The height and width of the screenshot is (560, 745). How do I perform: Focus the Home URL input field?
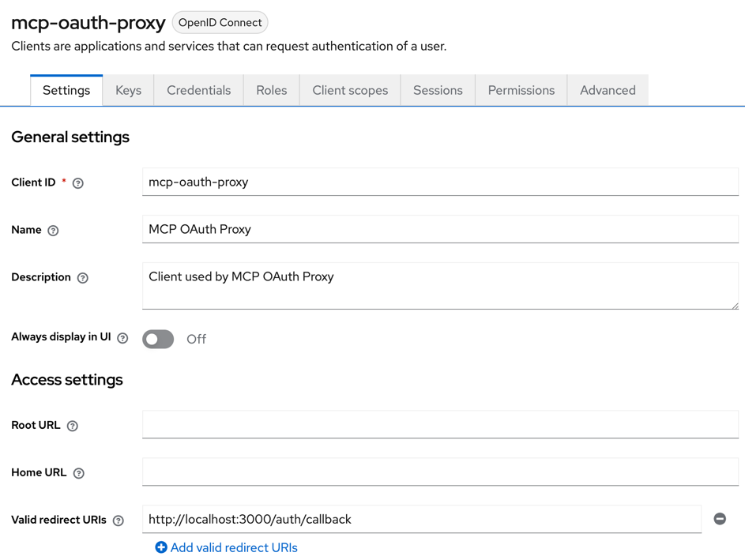tap(439, 472)
